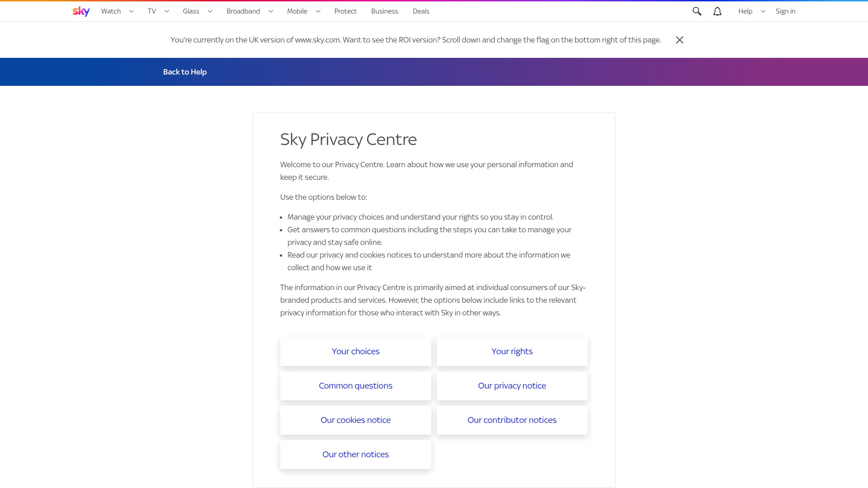Open the notifications bell icon
Viewport: 868px width, 488px height.
tap(717, 11)
